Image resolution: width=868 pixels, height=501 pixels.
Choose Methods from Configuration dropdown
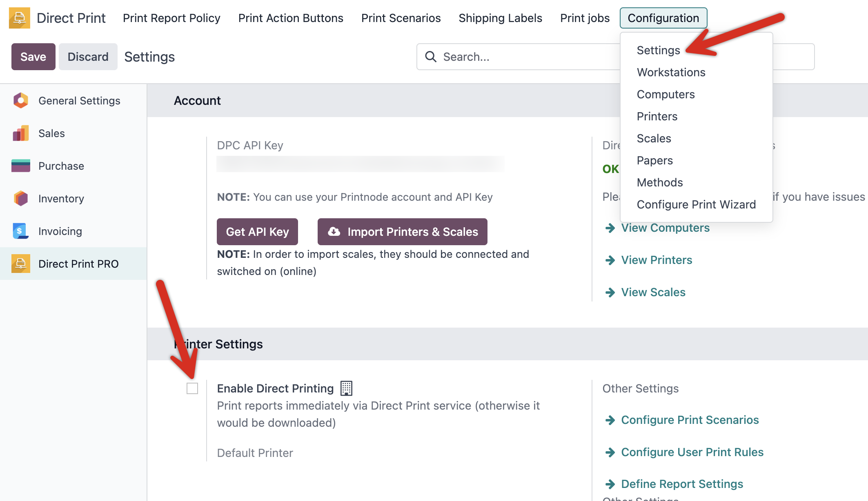(660, 182)
